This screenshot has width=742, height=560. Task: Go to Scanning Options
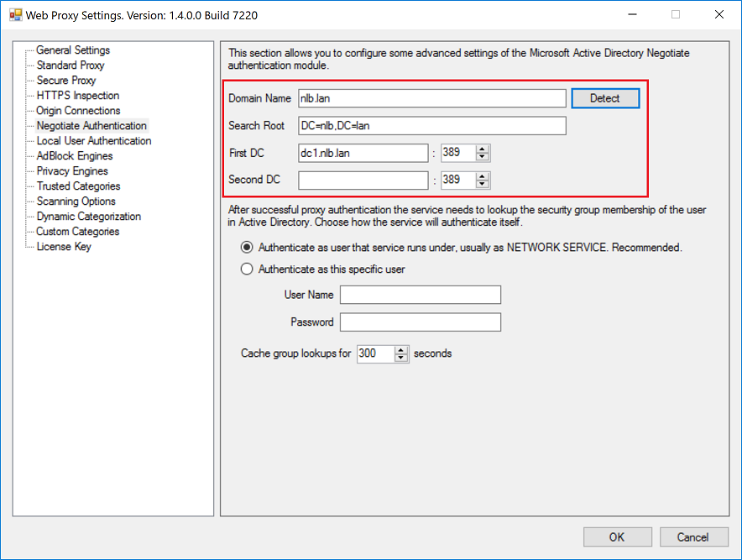click(76, 201)
